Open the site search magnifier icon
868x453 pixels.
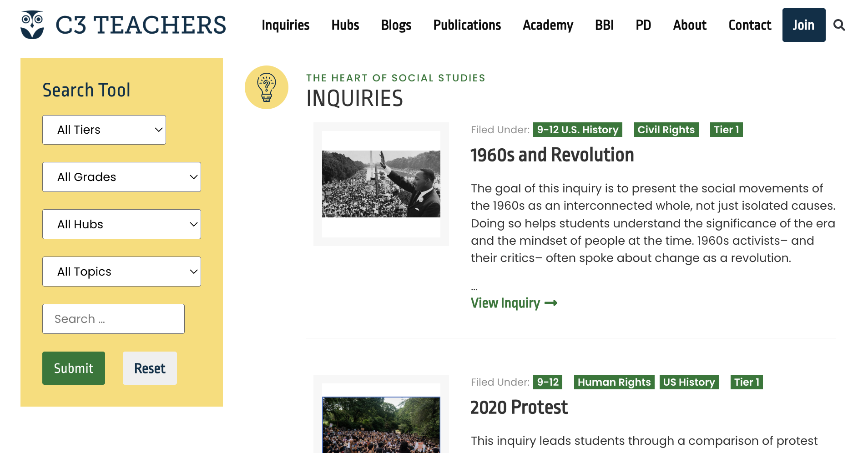(839, 25)
